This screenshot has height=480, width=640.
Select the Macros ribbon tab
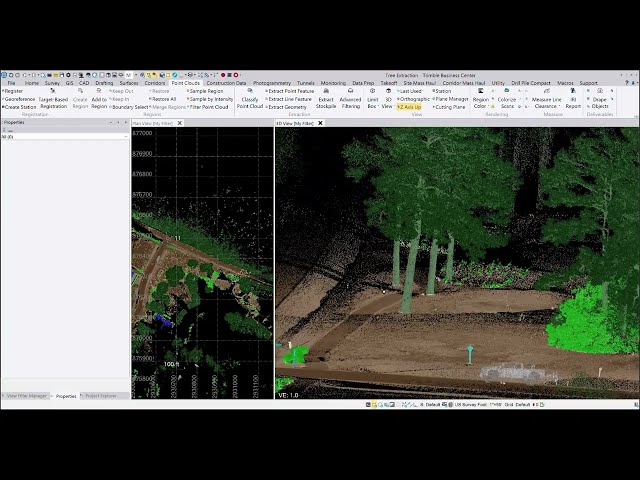click(x=565, y=83)
